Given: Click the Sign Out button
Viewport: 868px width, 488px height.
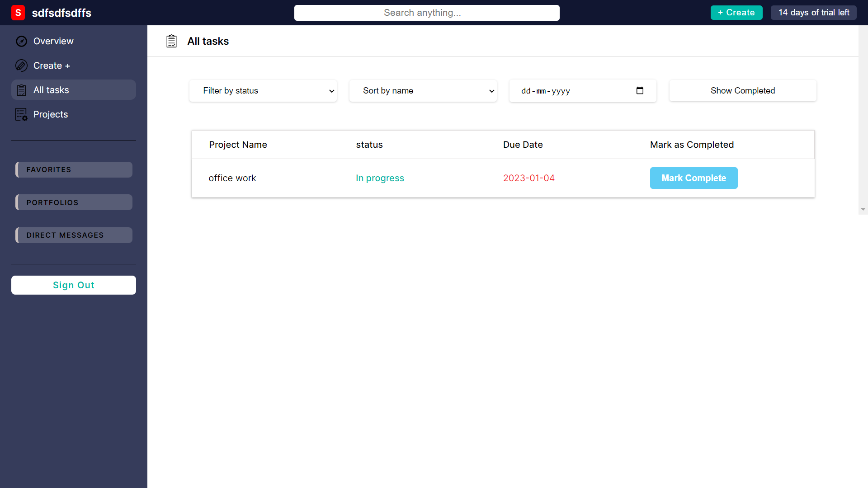Looking at the screenshot, I should coord(73,285).
